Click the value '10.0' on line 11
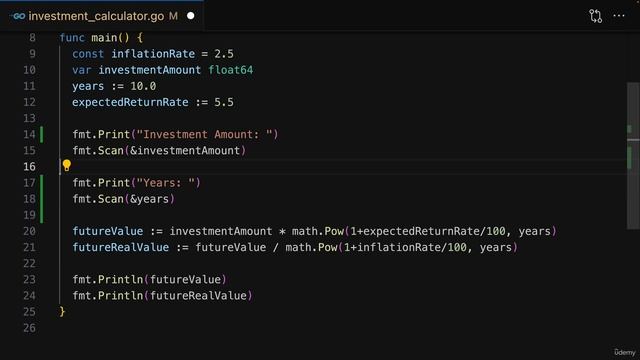The image size is (640, 360). click(x=143, y=86)
